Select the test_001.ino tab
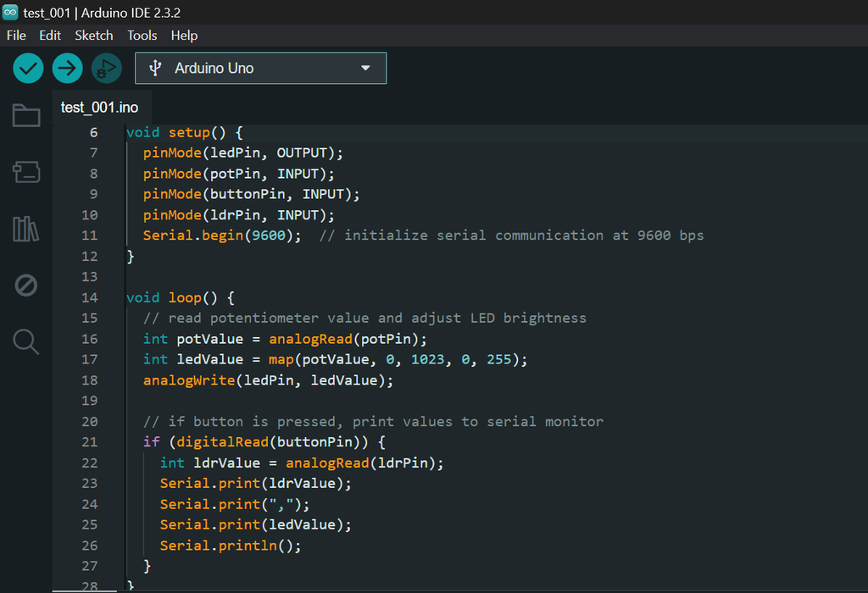 click(x=99, y=108)
